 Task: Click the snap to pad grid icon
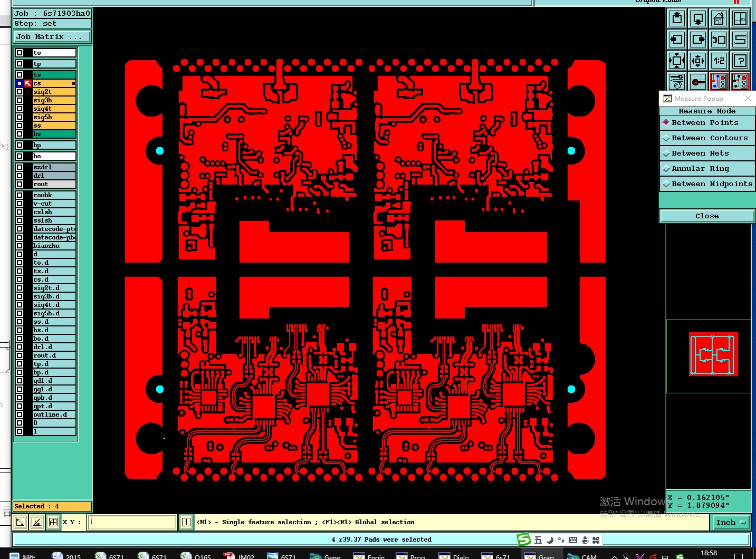click(x=698, y=81)
